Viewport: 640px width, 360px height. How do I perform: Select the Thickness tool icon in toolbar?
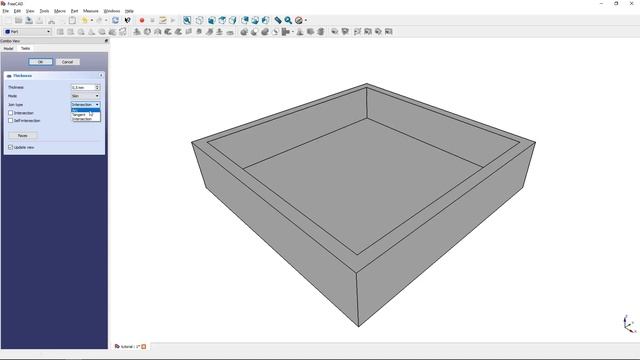(x=230, y=31)
